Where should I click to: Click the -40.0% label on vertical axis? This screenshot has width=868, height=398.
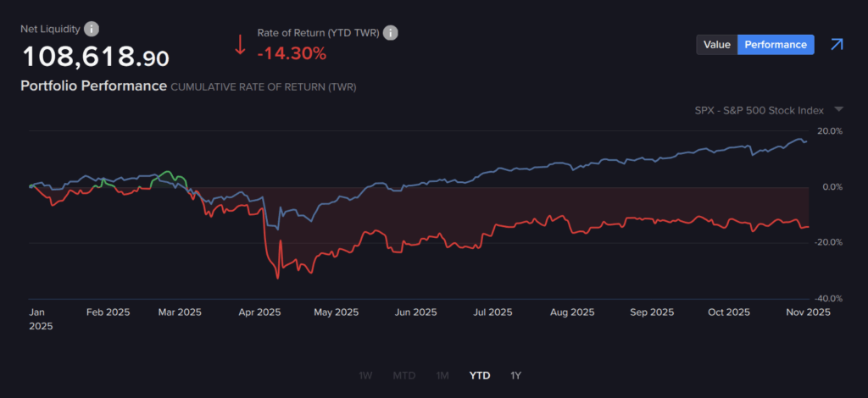828,298
